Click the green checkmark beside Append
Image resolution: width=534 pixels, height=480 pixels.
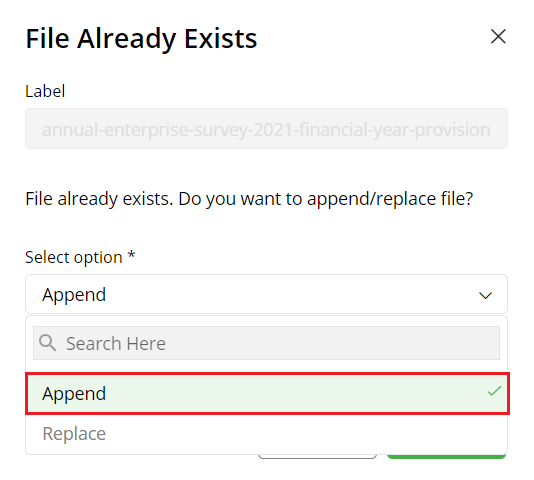pos(494,391)
